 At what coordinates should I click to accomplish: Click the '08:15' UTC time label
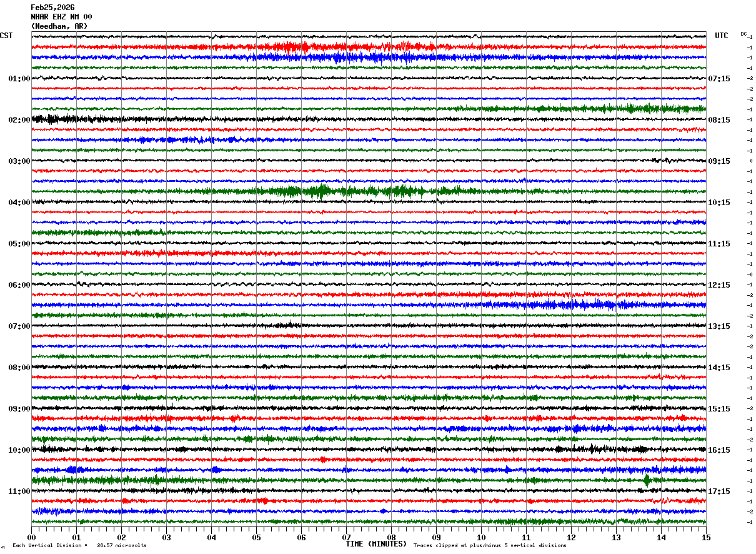pyautogui.click(x=719, y=120)
